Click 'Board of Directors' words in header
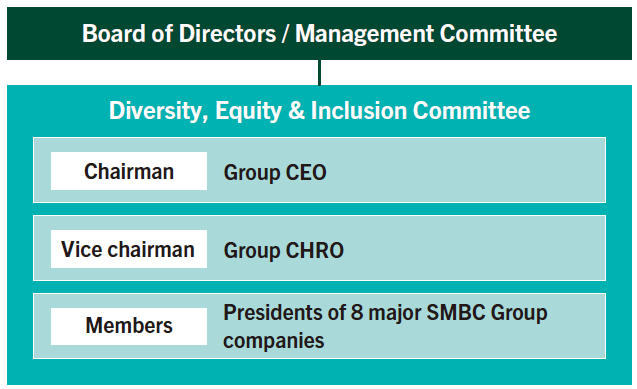Screen dimensions: 637x389 tap(179, 33)
